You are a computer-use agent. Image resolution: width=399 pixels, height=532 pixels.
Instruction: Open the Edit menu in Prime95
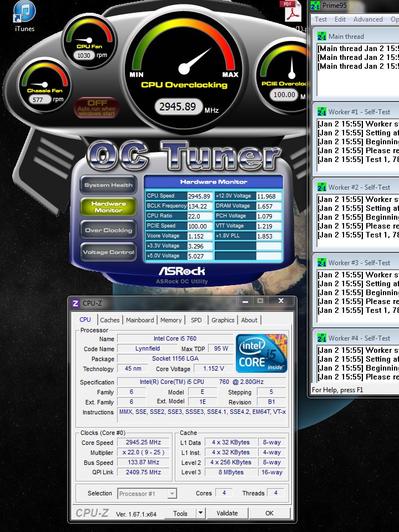coord(340,19)
